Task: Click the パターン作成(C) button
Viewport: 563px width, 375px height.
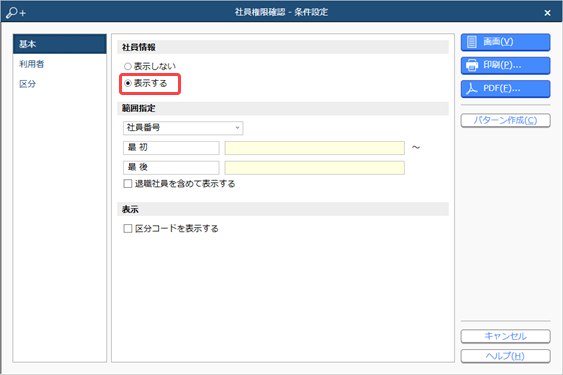Action: (x=505, y=120)
